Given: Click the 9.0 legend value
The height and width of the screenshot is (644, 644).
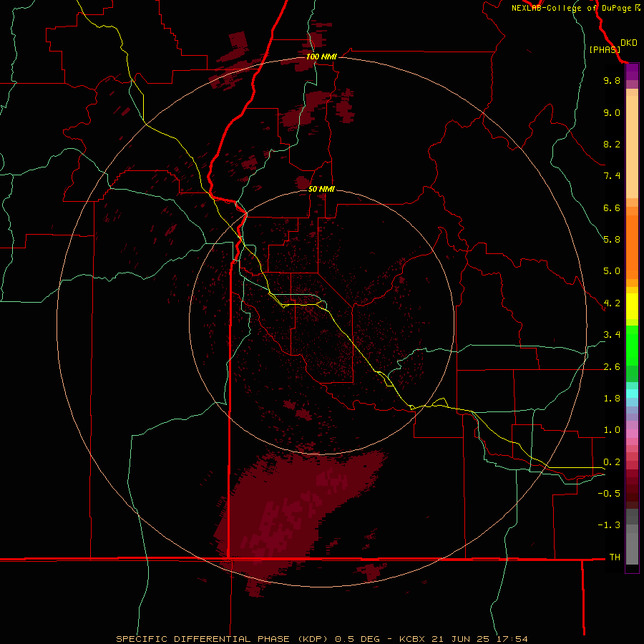Looking at the screenshot, I should pos(612,112).
